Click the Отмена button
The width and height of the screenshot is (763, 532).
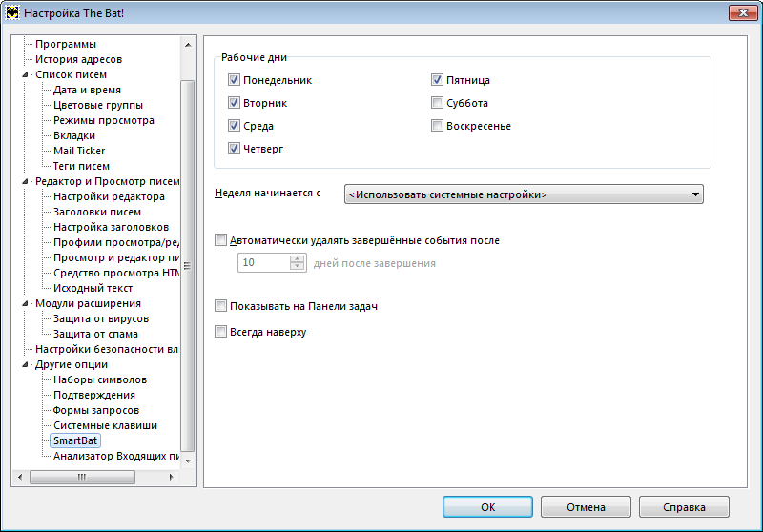coord(586,506)
